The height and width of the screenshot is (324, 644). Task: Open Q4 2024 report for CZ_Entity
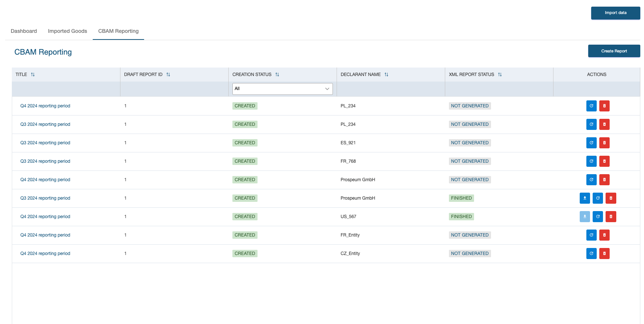45,254
